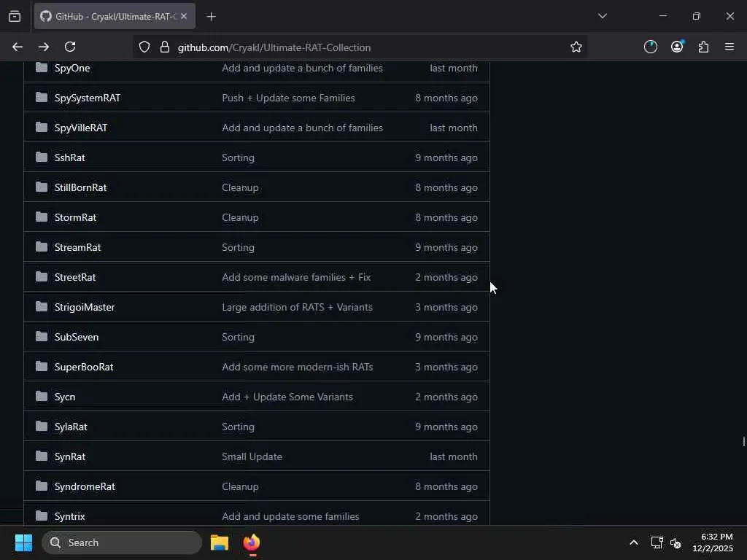Open commit 'Add + Update Some Variants'
Viewport: 747px width, 560px height.
pos(287,397)
